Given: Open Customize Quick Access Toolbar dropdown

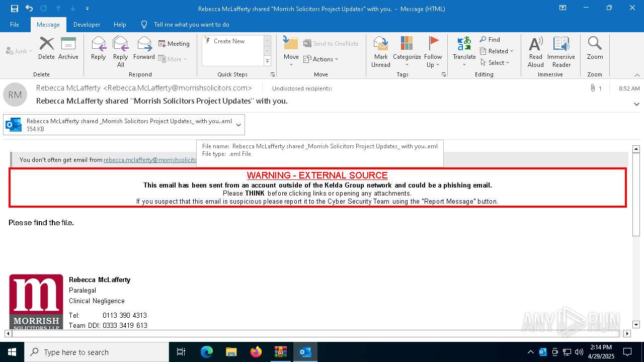Looking at the screenshot, I should (88, 9).
